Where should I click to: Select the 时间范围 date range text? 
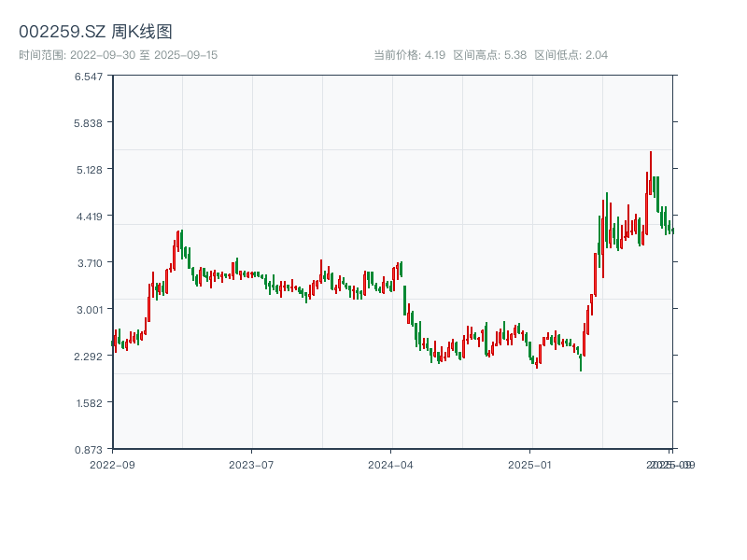119,55
